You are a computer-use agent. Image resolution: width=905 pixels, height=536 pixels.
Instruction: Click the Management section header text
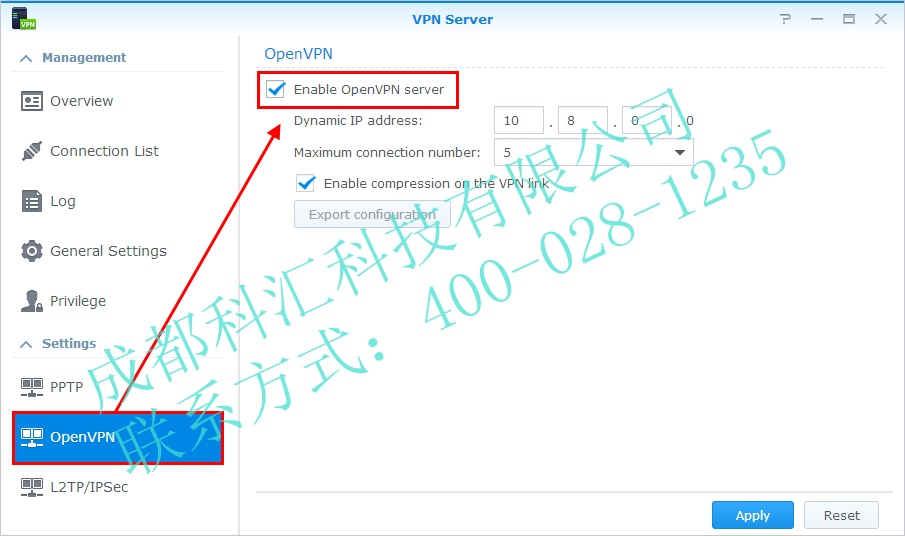pyautogui.click(x=84, y=58)
